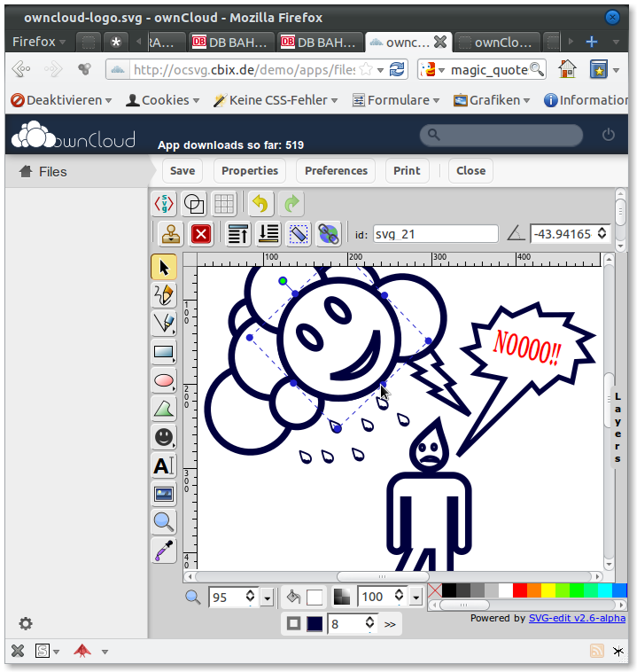Click the Save button

coord(183,170)
